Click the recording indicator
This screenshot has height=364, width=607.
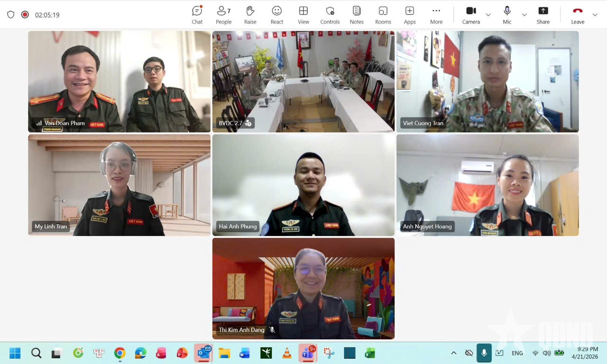click(25, 15)
